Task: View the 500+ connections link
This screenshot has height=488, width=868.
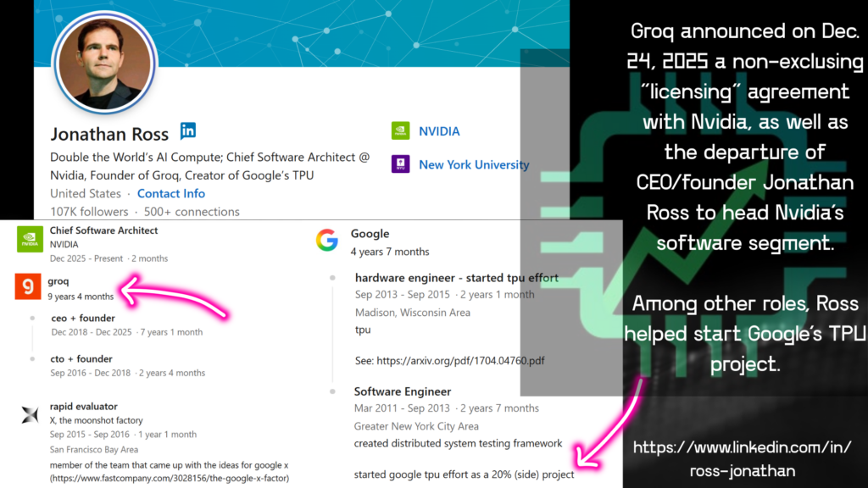Action: 190,211
